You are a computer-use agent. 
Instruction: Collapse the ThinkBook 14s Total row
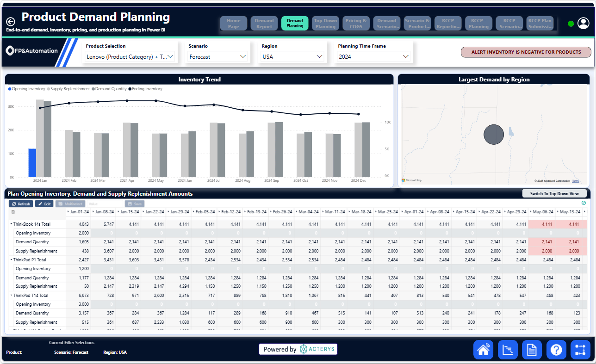(11, 224)
